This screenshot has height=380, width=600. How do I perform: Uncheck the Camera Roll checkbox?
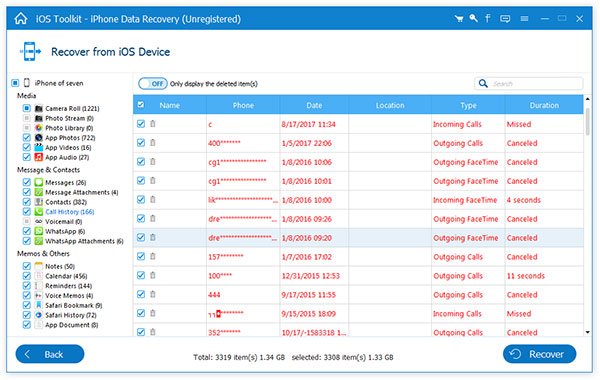[x=26, y=108]
